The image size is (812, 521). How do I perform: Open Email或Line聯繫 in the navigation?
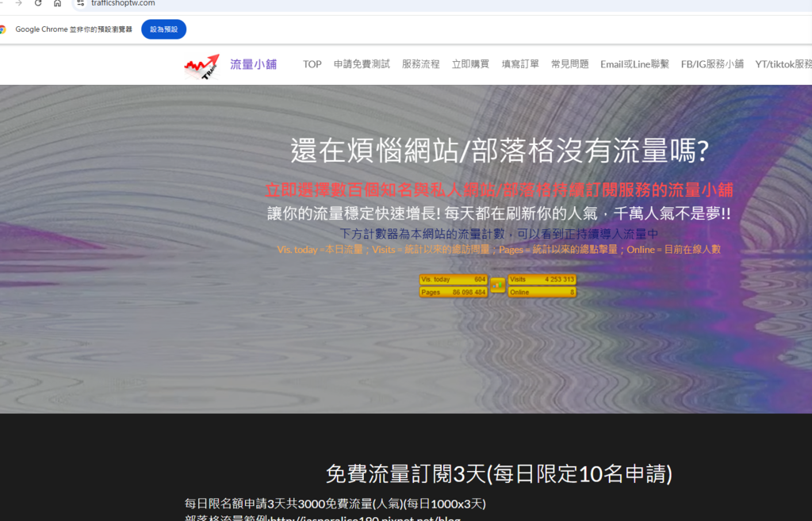coord(634,64)
